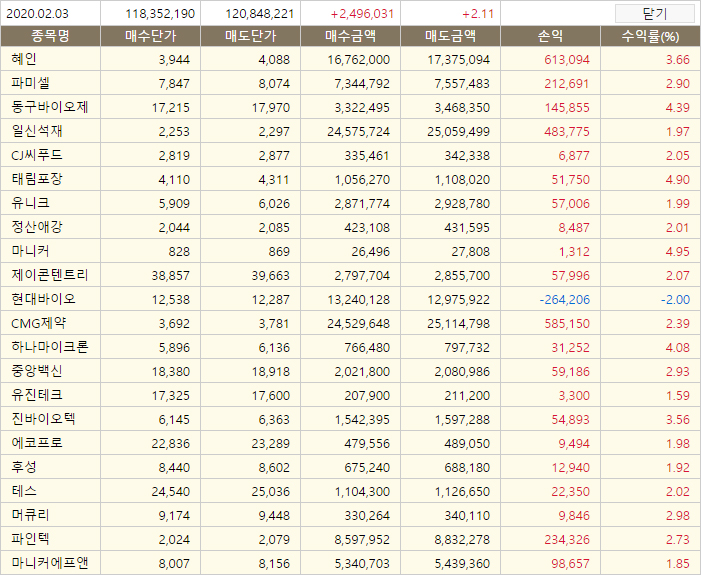Click total sell amount 120,848,221
The height and width of the screenshot is (575, 701).
click(260, 14)
